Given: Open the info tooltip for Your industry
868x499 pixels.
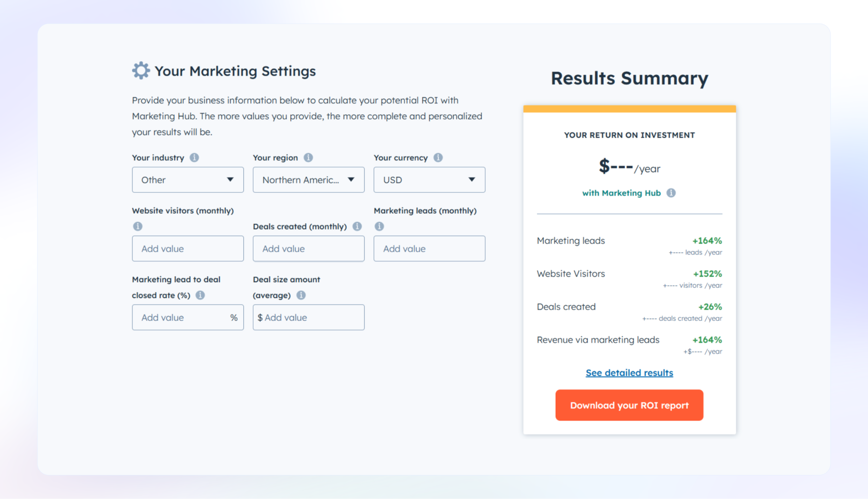Looking at the screenshot, I should click(x=195, y=158).
